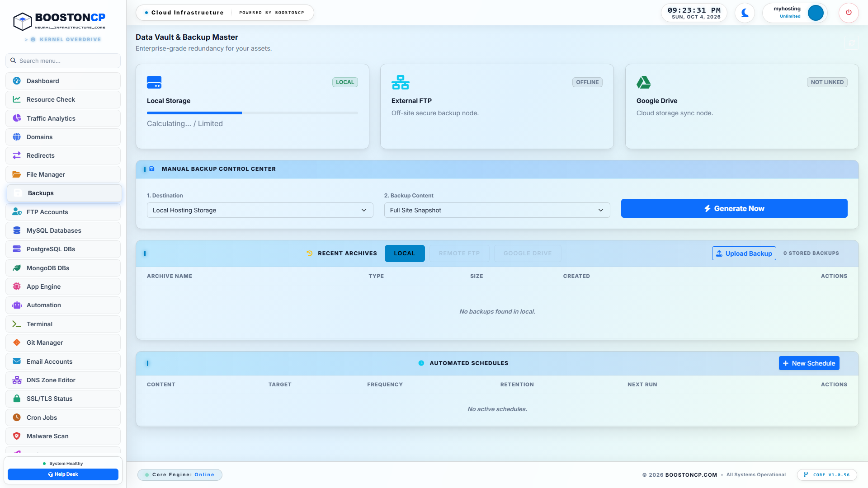
Task: Open the Automation robot icon
Action: coord(17,305)
